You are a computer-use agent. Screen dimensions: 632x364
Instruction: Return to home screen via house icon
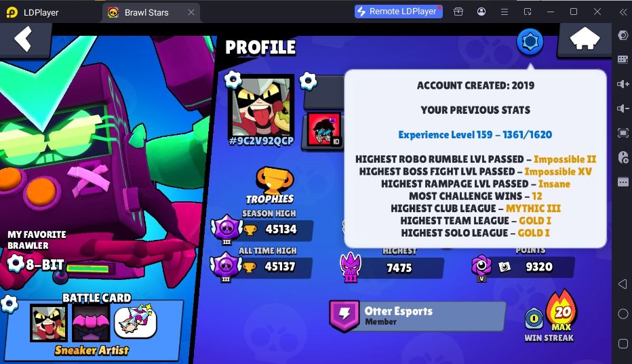(585, 39)
